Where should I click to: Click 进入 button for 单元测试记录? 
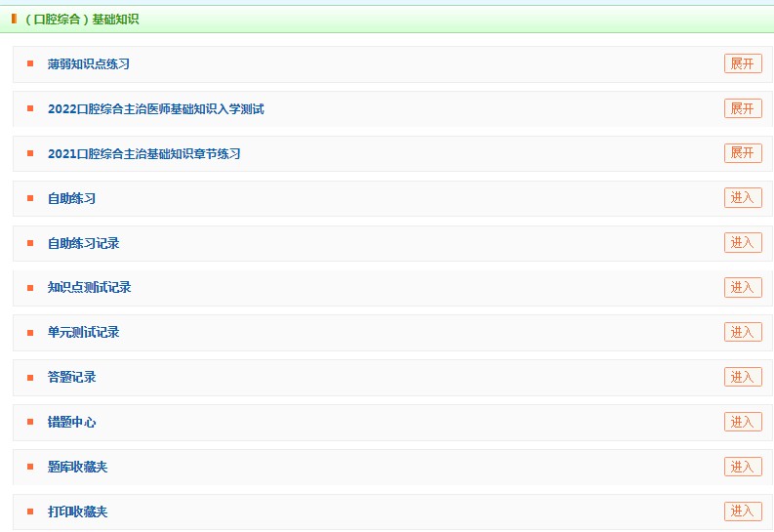(743, 332)
